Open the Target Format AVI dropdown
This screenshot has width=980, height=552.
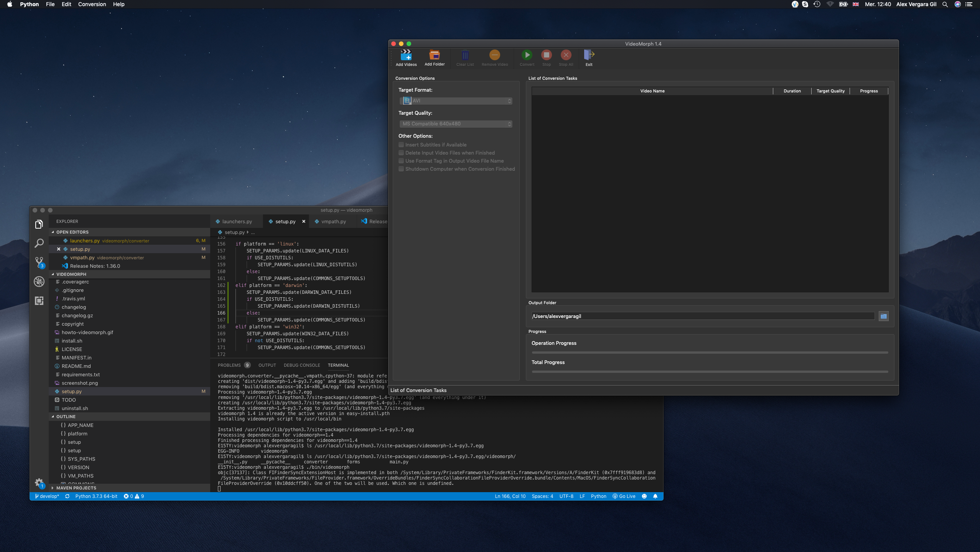click(456, 101)
